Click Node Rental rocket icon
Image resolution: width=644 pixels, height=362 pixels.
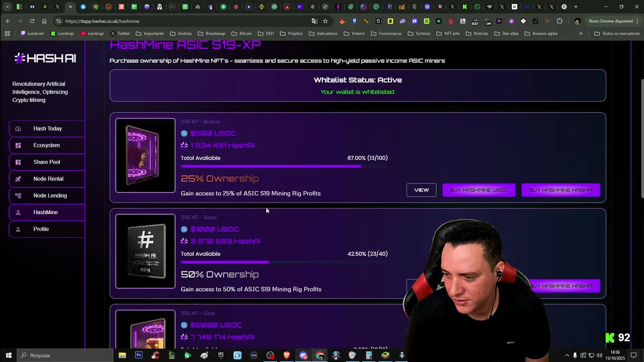[x=18, y=179]
